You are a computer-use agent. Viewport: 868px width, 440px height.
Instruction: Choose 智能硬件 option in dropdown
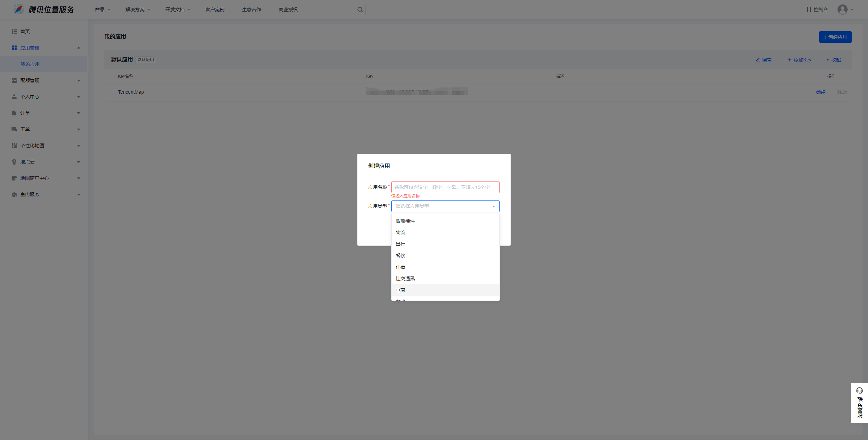coord(405,221)
